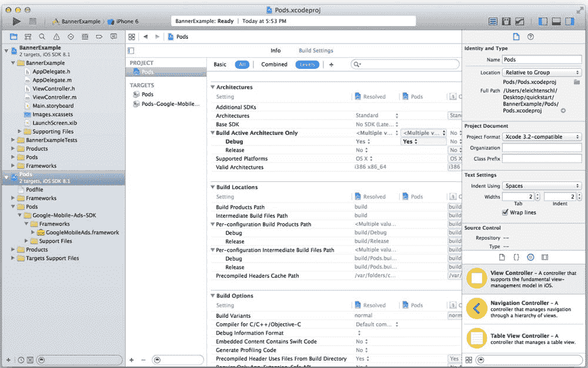
Task: Switch to the Assistant editor
Action: coord(506,21)
